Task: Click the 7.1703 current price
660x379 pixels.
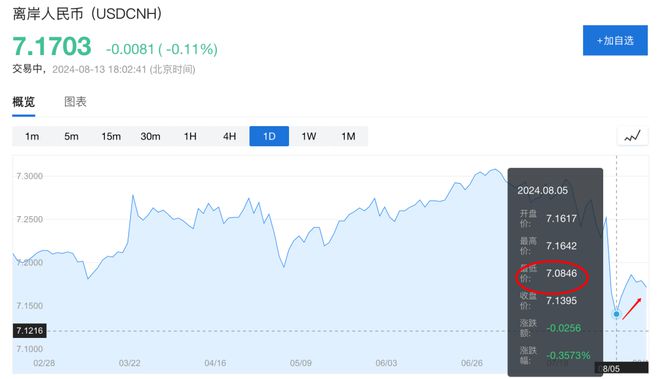Action: point(52,46)
